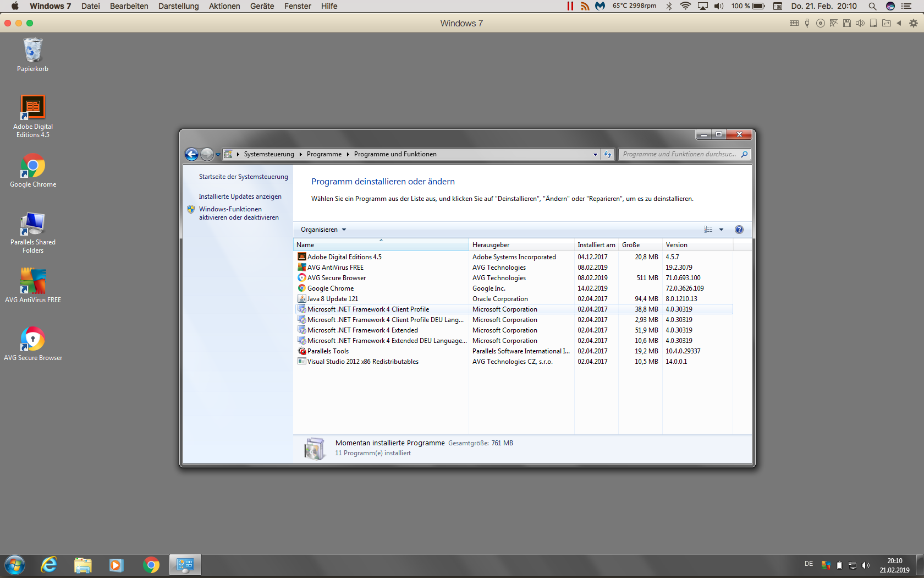Screen dimensions: 924x578
Task: Open the Fenster menu
Action: (x=298, y=6)
